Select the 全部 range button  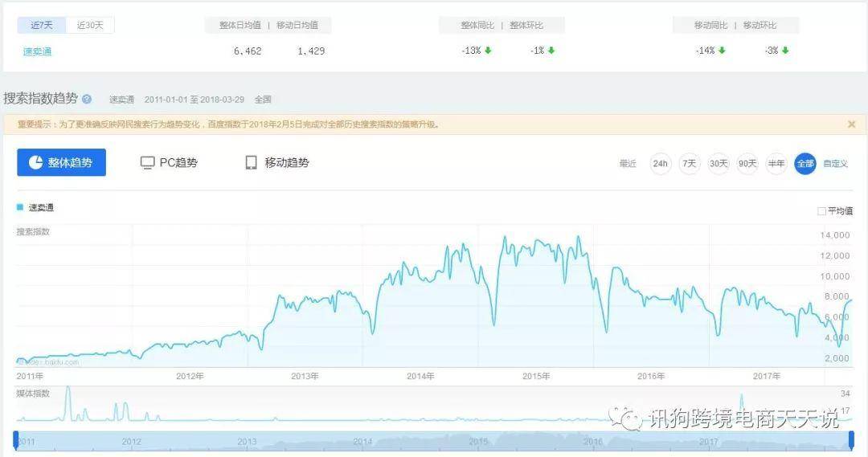click(805, 163)
